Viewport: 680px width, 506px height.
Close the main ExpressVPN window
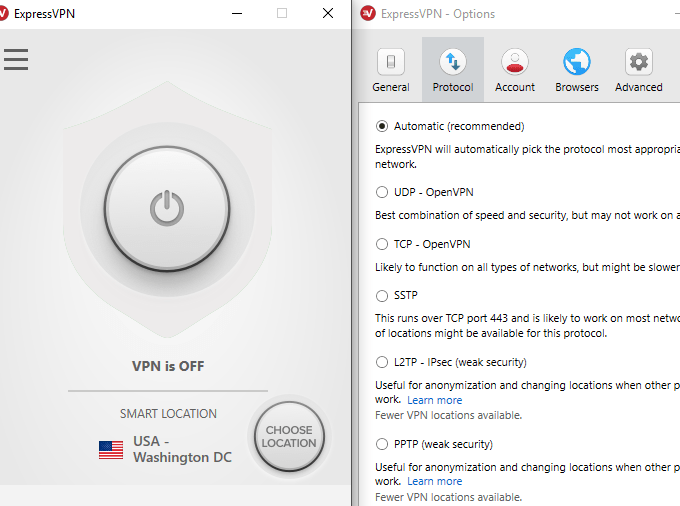(x=328, y=14)
